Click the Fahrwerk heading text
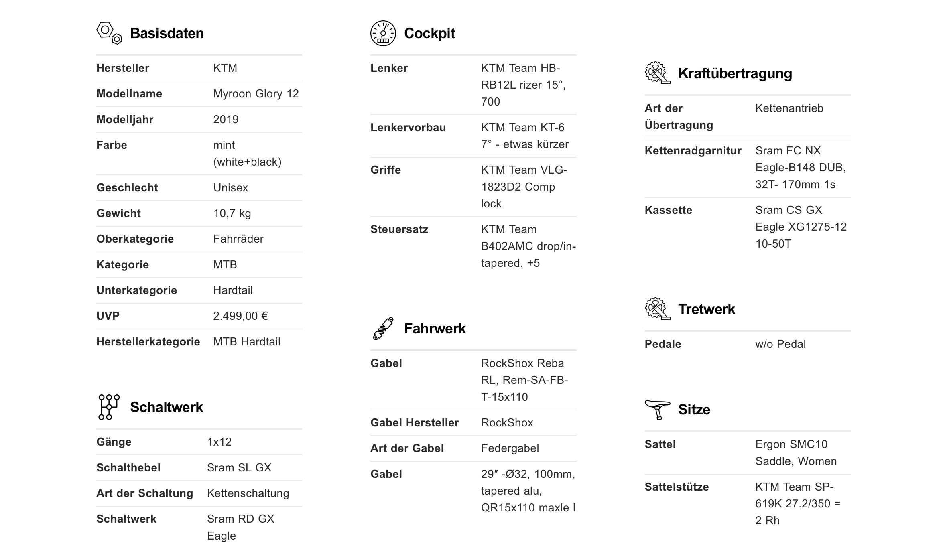The height and width of the screenshot is (560, 947). point(435,329)
